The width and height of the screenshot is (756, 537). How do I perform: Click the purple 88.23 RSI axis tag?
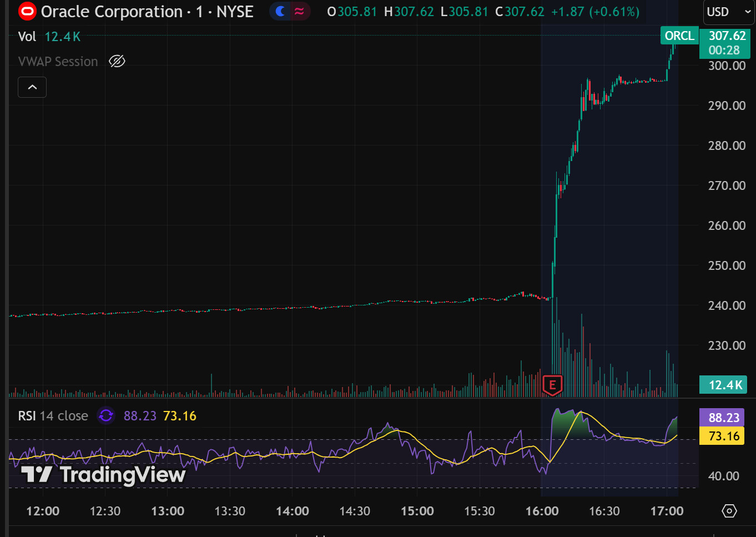click(x=722, y=418)
